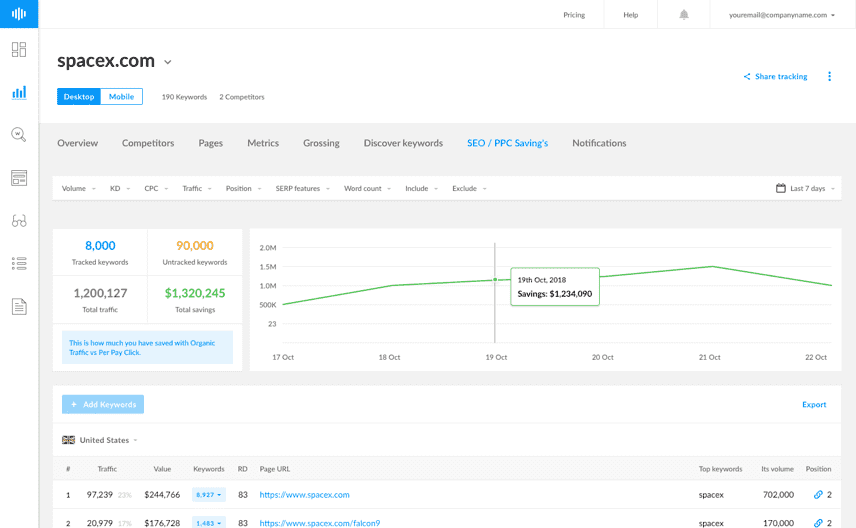Go to the Competitors tab

coord(148,143)
